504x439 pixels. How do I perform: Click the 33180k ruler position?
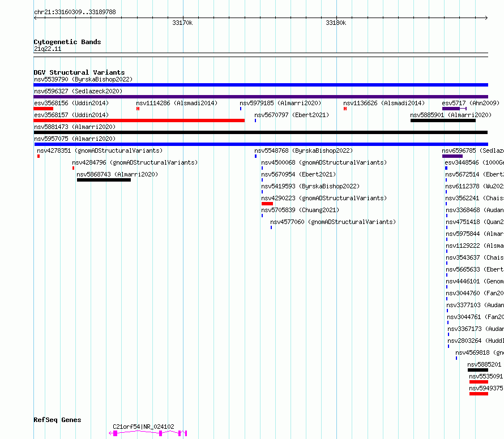tap(336, 23)
